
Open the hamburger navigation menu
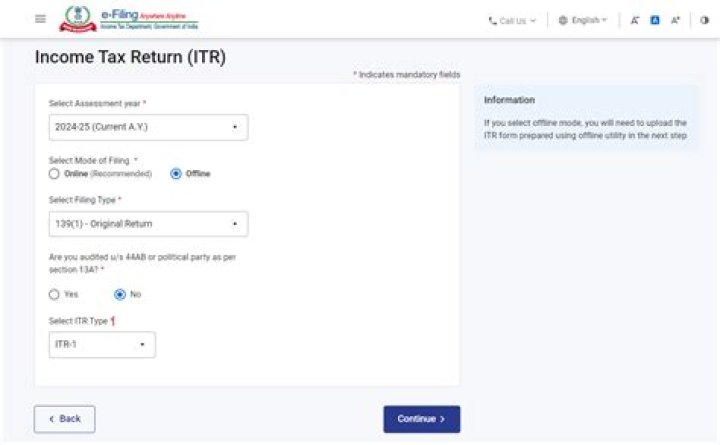pyautogui.click(x=40, y=19)
